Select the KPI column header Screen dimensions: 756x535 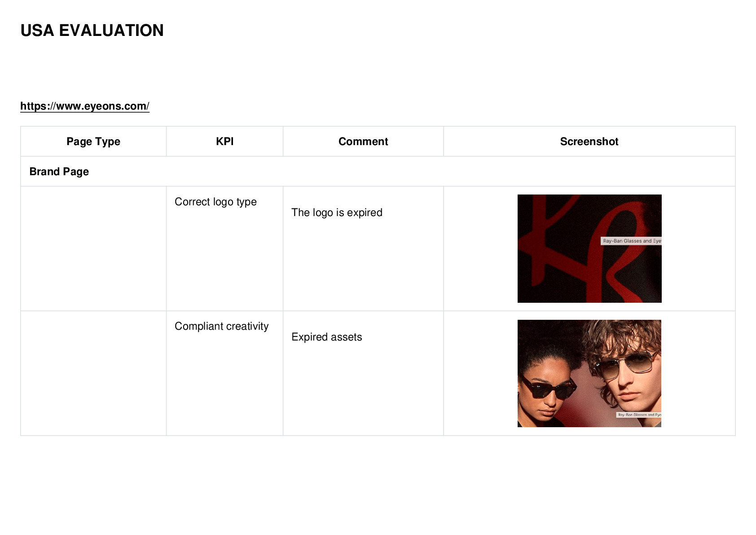(225, 141)
